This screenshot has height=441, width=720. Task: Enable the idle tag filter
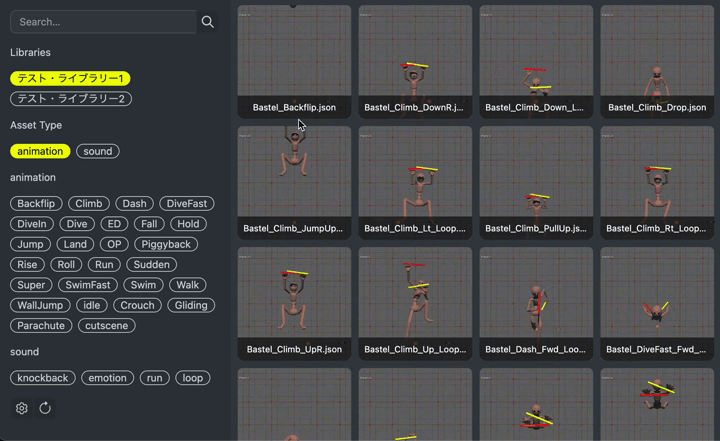click(91, 305)
